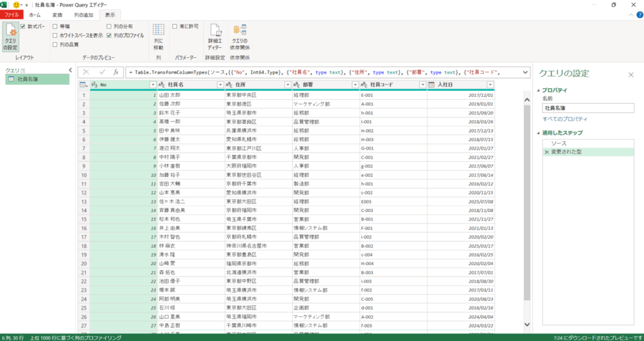Image resolution: width=644 pixels, height=341 pixels.
Task: Switch to the ホーム tab
Action: (35, 14)
